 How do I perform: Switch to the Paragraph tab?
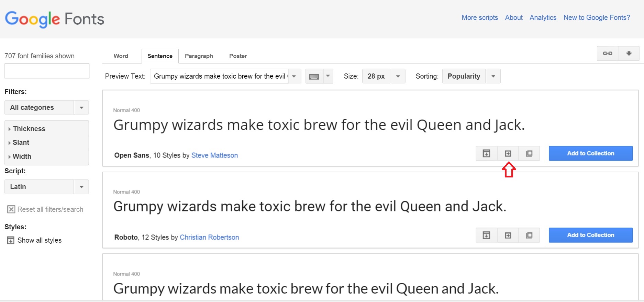pyautogui.click(x=199, y=56)
